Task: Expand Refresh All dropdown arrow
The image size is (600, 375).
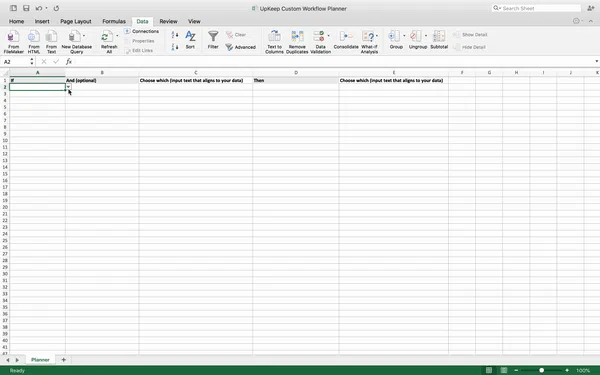Action: coord(117,36)
